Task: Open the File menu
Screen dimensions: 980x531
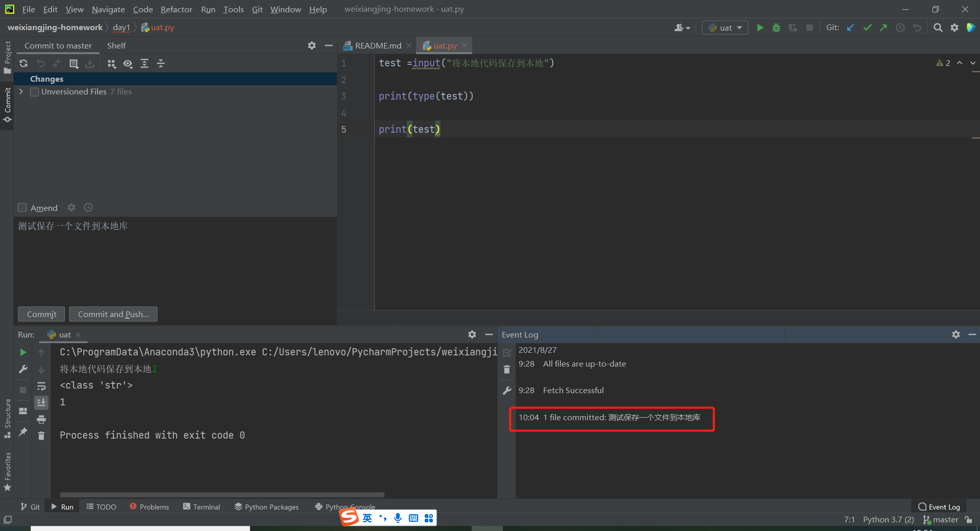Action: tap(29, 9)
